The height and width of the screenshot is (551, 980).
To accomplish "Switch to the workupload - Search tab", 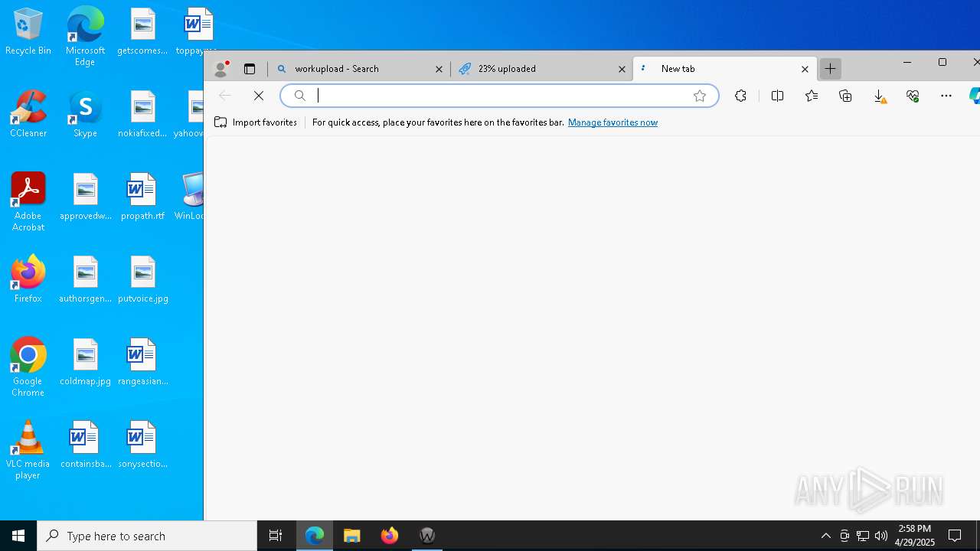I will 358,69.
